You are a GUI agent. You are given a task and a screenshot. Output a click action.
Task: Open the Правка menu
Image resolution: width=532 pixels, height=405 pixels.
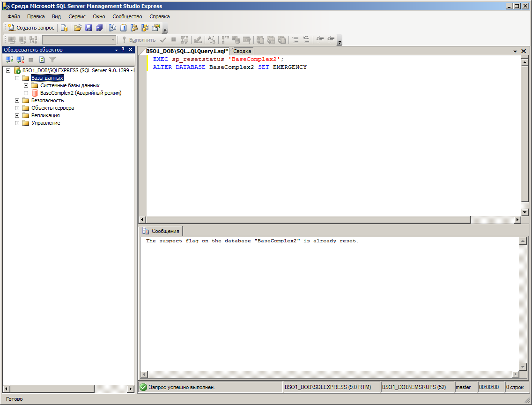coord(36,16)
